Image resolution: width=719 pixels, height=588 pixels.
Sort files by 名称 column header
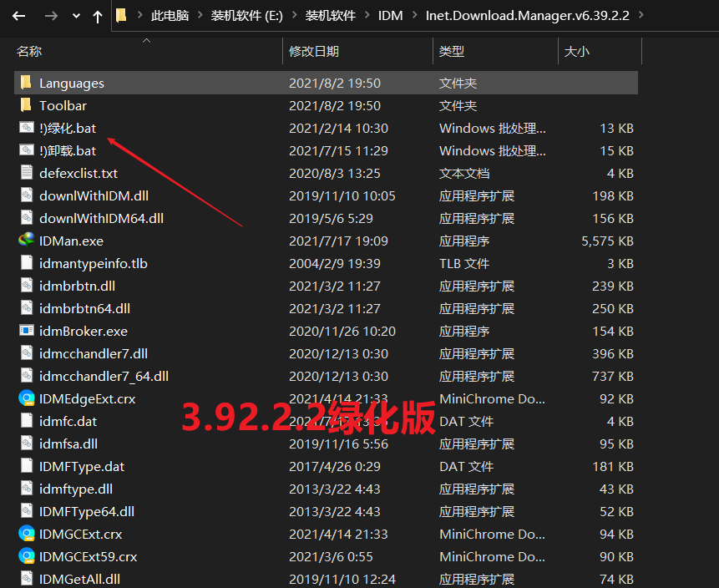(29, 52)
